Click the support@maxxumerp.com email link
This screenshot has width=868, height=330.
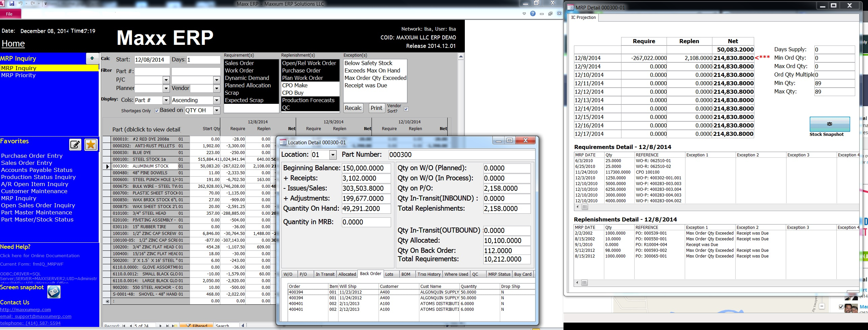coord(36,316)
